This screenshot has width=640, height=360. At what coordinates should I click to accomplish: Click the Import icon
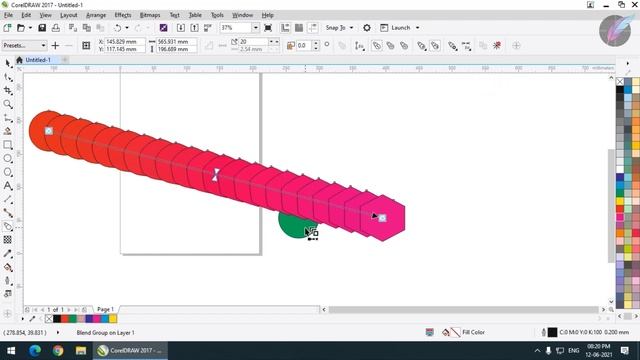point(181,28)
